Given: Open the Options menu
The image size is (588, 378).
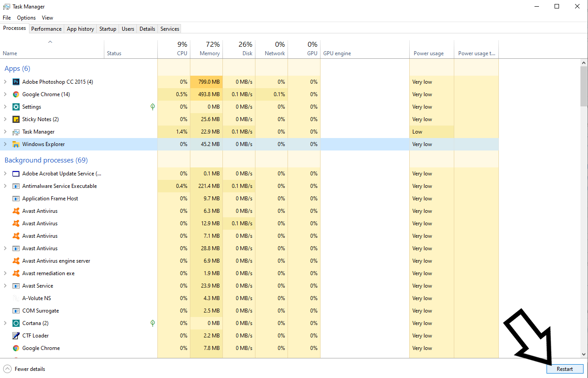Looking at the screenshot, I should 26,18.
